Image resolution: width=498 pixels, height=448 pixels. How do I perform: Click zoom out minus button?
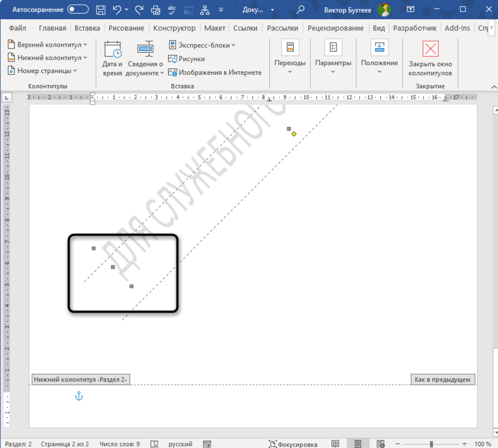(x=397, y=444)
